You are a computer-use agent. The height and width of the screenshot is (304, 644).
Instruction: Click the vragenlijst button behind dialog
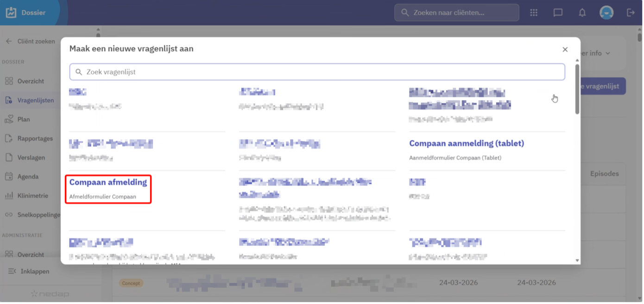pyautogui.click(x=603, y=86)
